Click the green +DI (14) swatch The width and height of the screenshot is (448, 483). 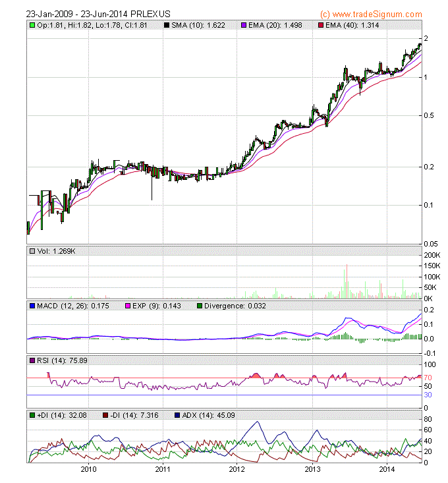point(32,415)
